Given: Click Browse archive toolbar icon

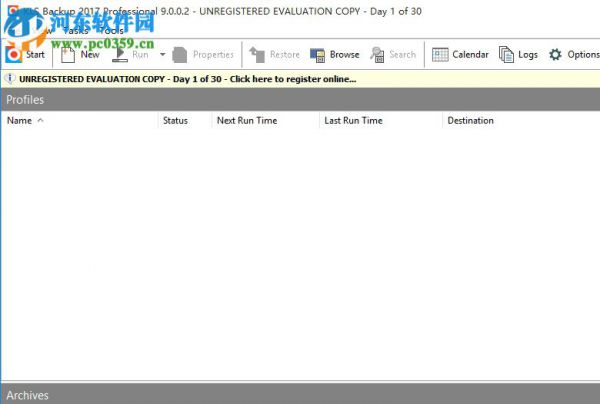Looking at the screenshot, I should 317,55.
